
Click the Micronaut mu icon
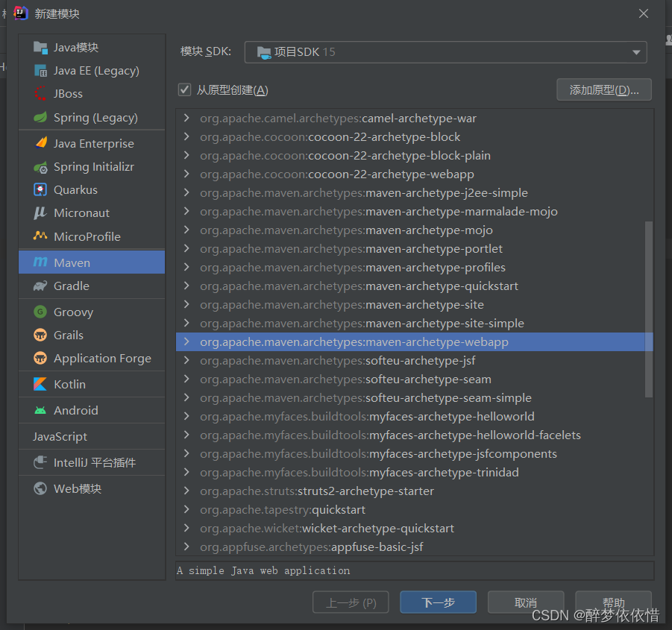(40, 212)
